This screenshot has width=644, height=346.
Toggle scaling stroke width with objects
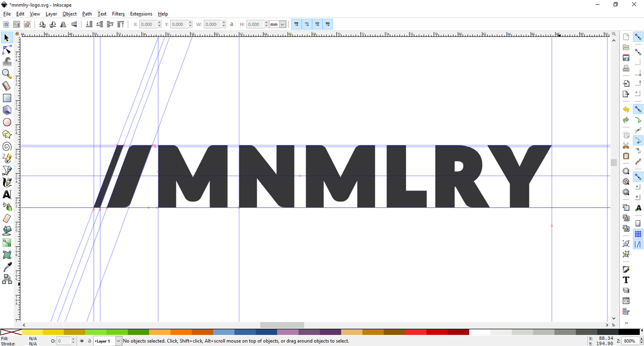pos(296,24)
